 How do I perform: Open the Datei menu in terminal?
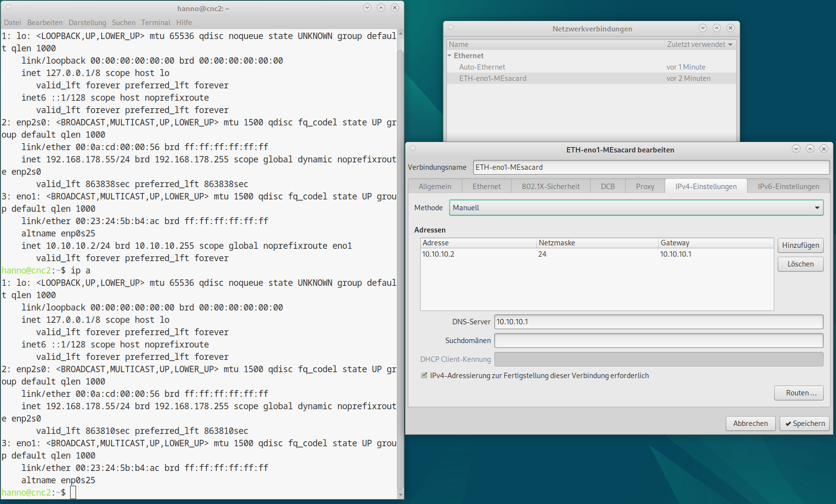(12, 23)
